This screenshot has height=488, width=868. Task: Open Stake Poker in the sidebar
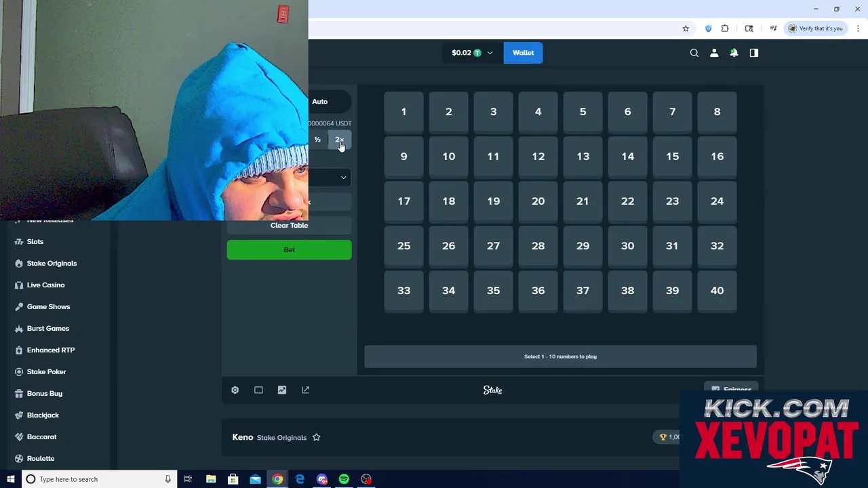46,371
